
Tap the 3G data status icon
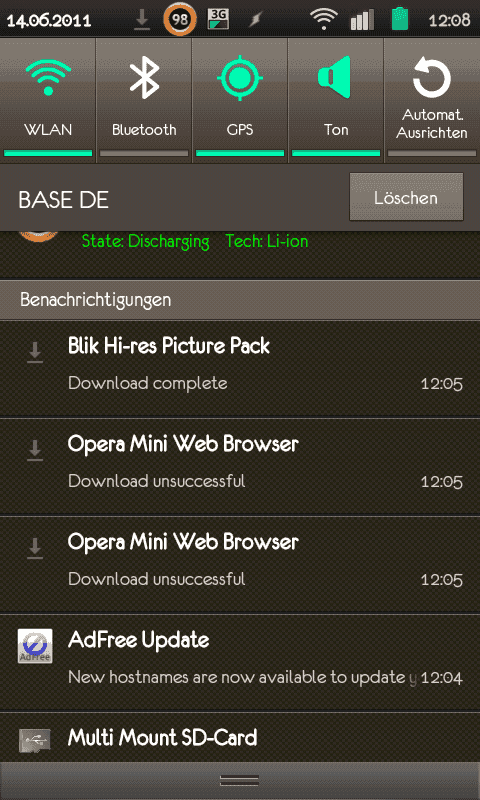[x=218, y=20]
